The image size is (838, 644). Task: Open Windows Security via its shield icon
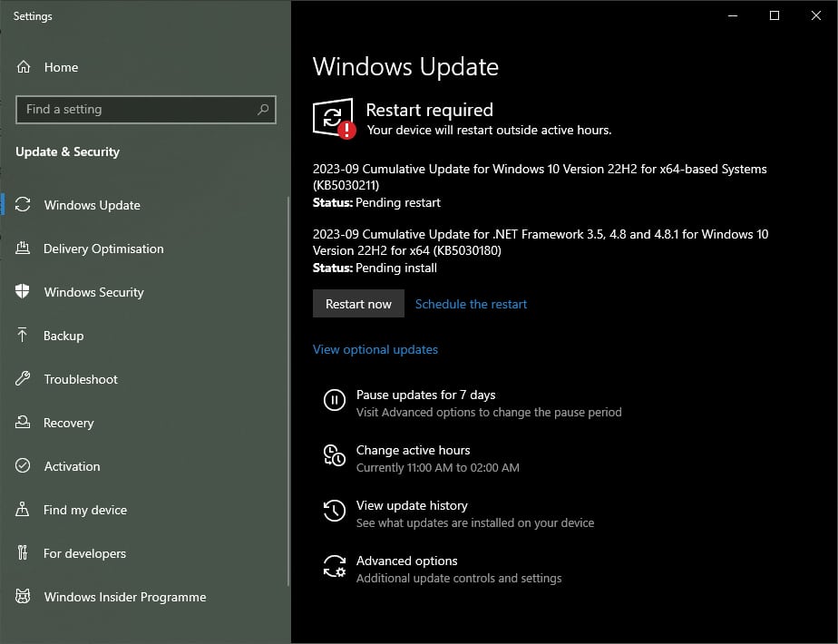tap(24, 292)
